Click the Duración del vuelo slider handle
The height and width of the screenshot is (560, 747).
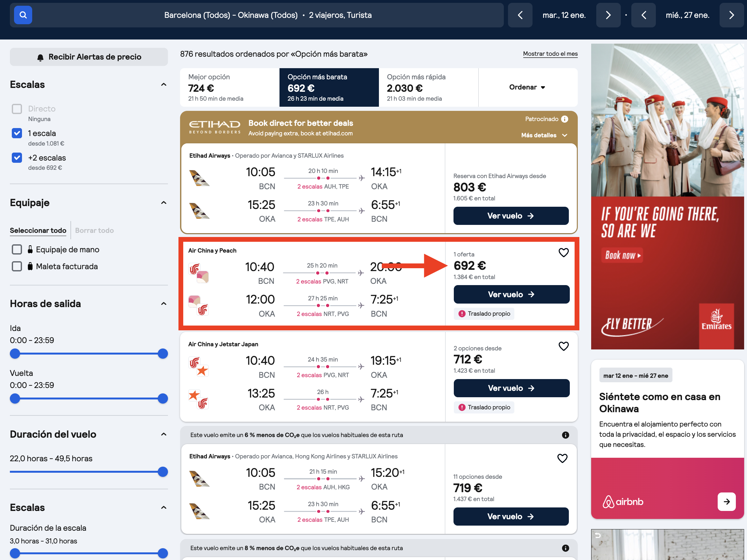[163, 472]
